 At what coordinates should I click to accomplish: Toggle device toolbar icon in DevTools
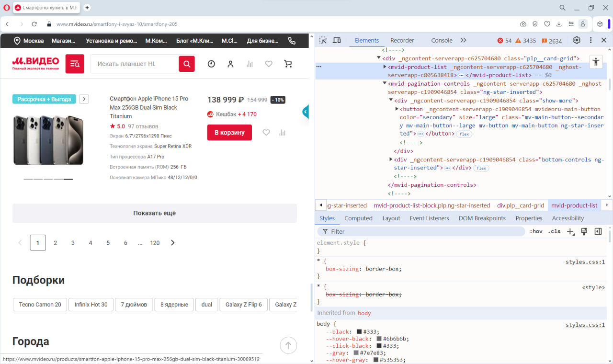[337, 40]
